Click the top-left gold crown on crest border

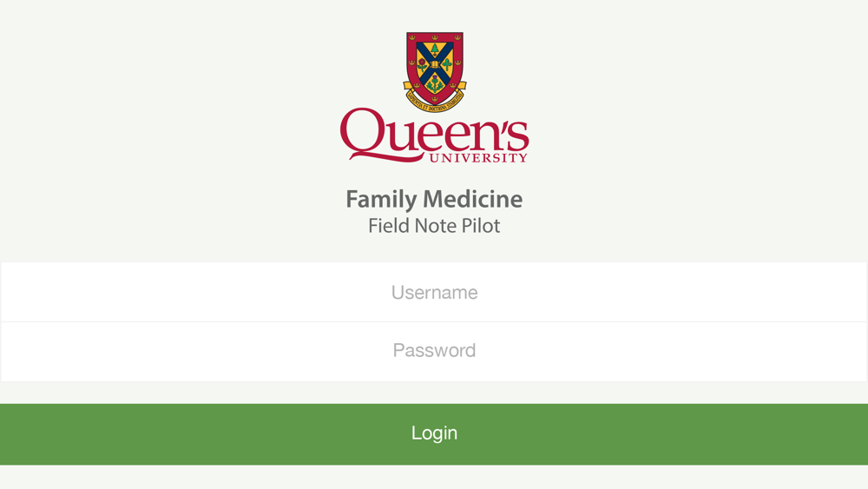click(412, 37)
